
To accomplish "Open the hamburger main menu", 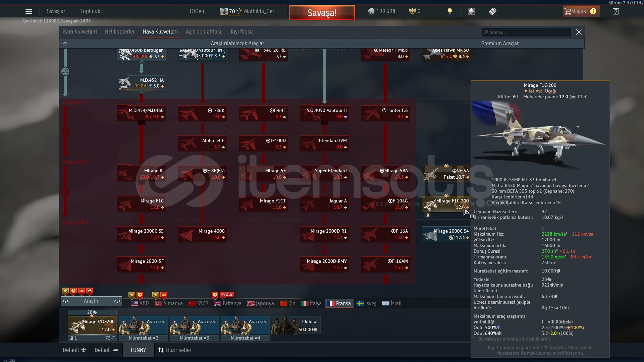I will [29, 11].
